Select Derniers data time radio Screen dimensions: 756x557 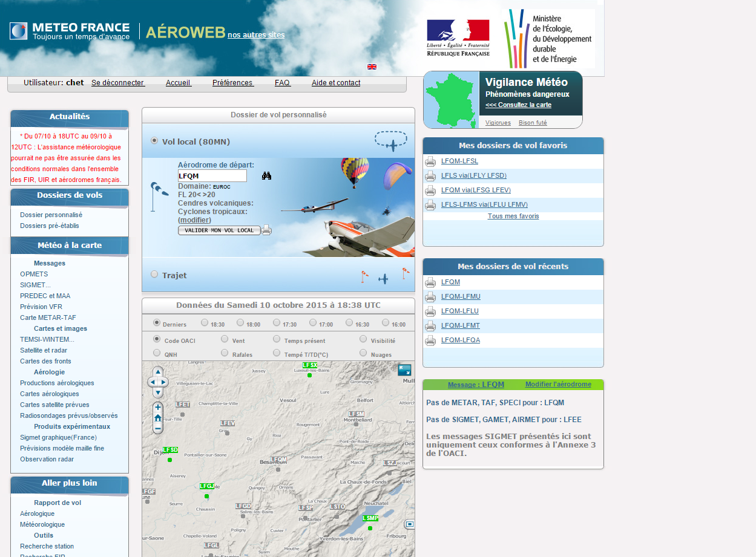click(157, 323)
